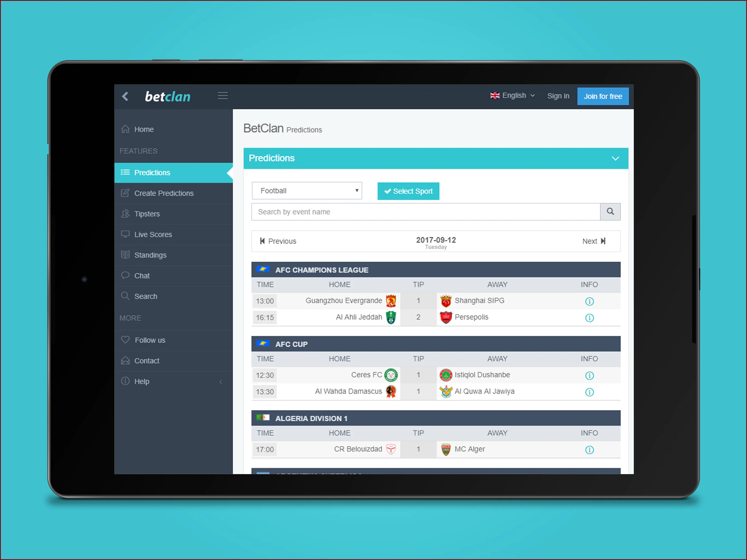Expand the Predictions panel chevron
This screenshot has width=747, height=560.
pos(615,158)
